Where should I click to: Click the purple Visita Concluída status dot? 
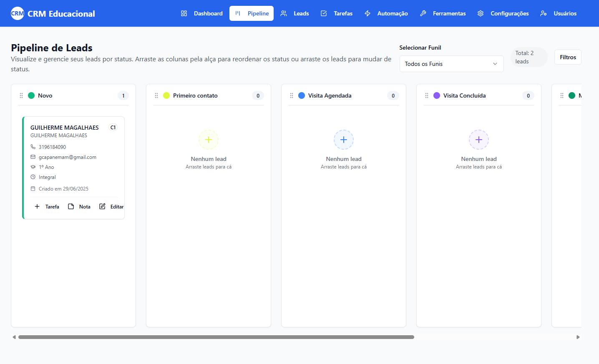437,95
